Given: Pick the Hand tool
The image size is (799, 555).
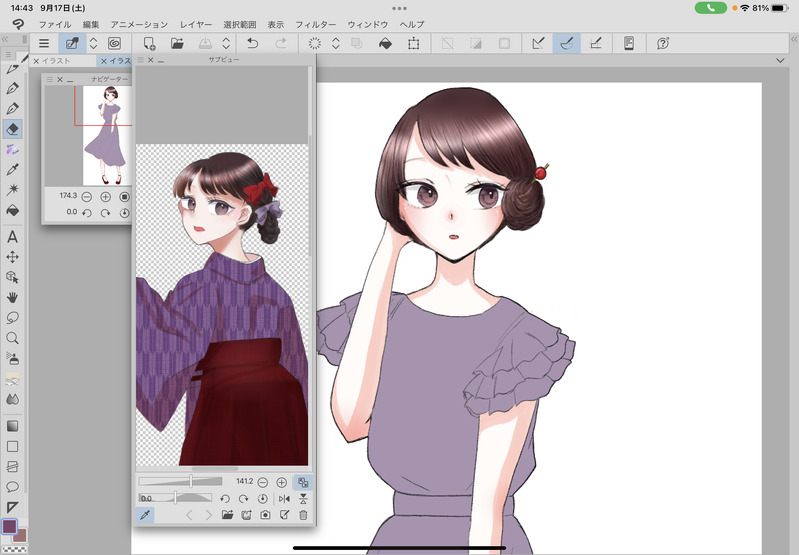Looking at the screenshot, I should [13, 297].
